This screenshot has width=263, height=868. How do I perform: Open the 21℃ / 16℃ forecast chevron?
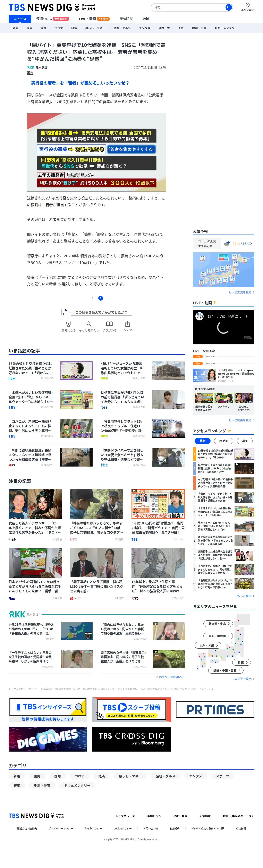point(251,243)
